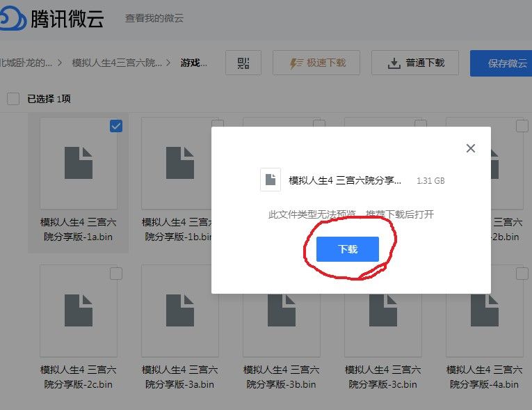Click the 普通下载 button
The width and height of the screenshot is (532, 410).
415,63
